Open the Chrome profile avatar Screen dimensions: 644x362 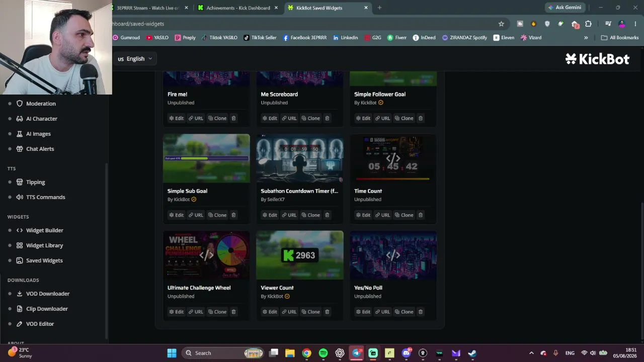[622, 24]
